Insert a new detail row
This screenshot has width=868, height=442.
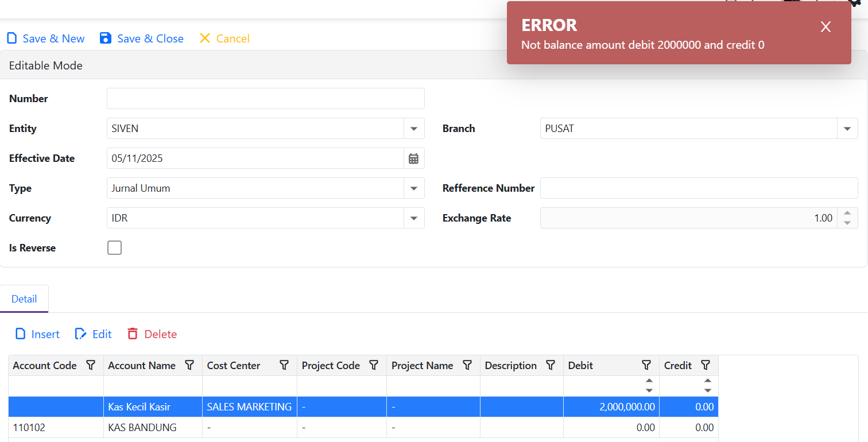tap(37, 334)
